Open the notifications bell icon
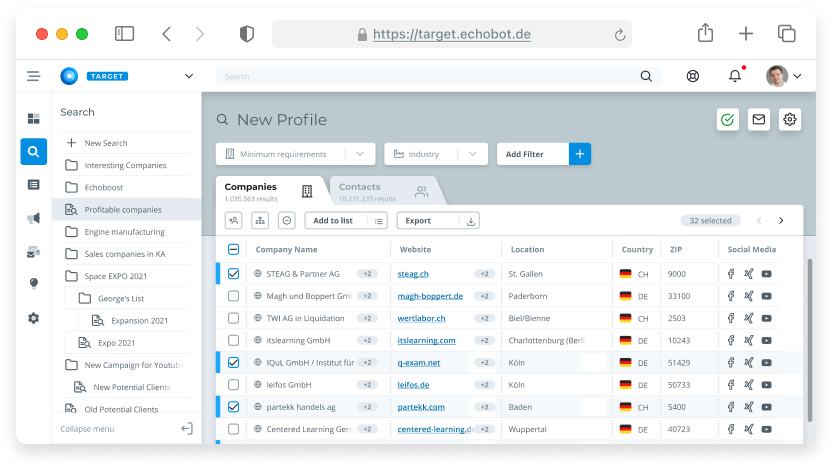The height and width of the screenshot is (468, 832). click(x=735, y=76)
